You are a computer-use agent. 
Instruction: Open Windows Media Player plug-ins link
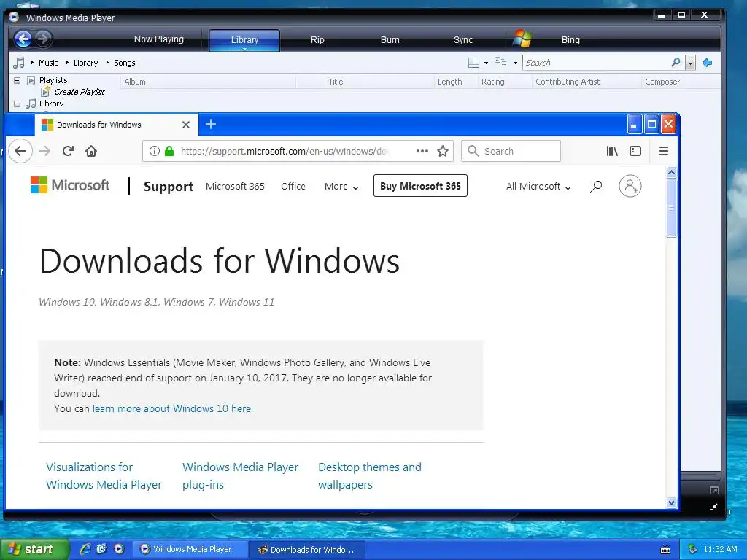[x=240, y=475]
